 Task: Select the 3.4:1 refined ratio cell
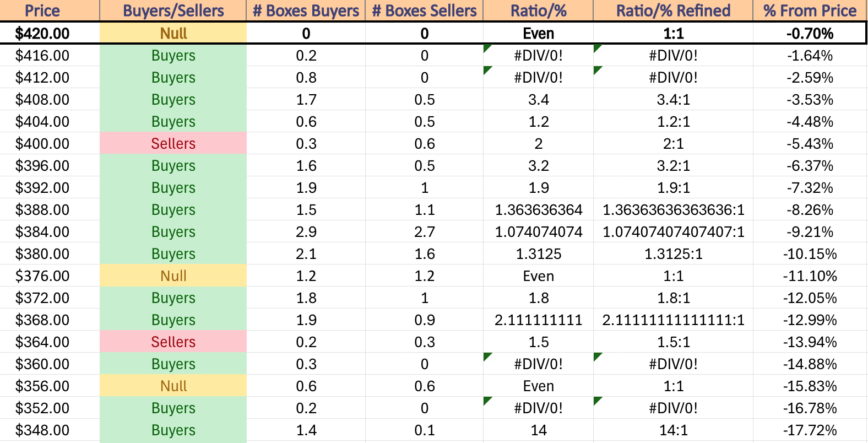[x=673, y=100]
